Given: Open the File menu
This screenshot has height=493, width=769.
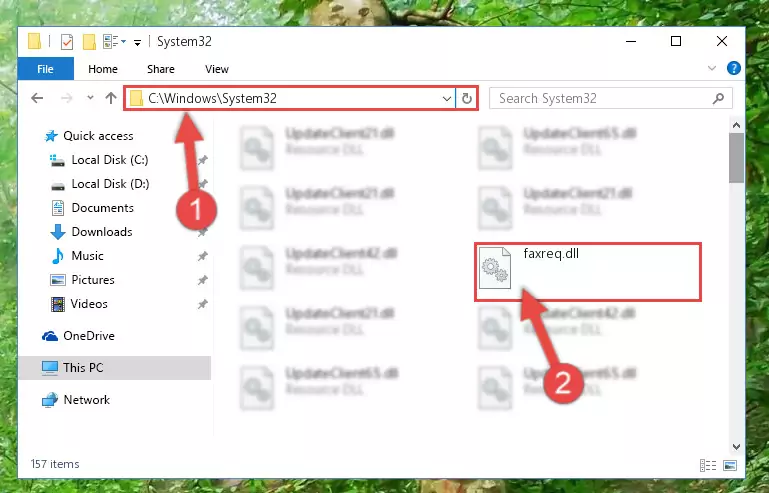Looking at the screenshot, I should 45,69.
